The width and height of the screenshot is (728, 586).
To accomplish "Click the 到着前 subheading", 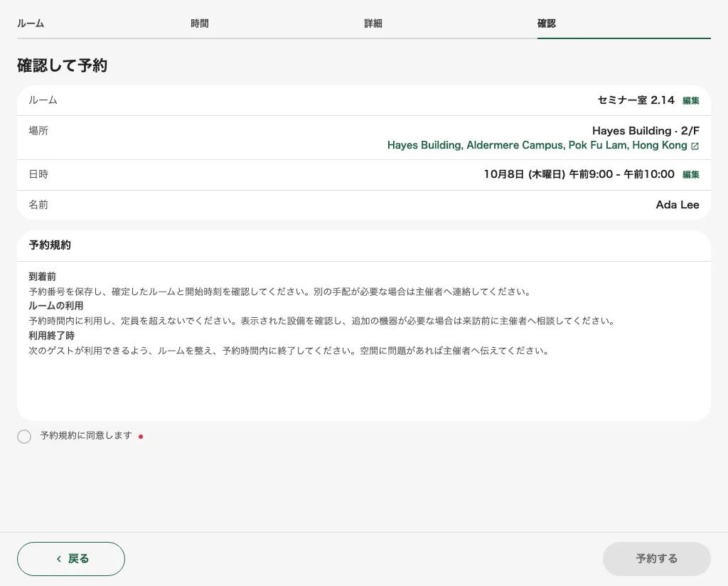I will pyautogui.click(x=42, y=277).
